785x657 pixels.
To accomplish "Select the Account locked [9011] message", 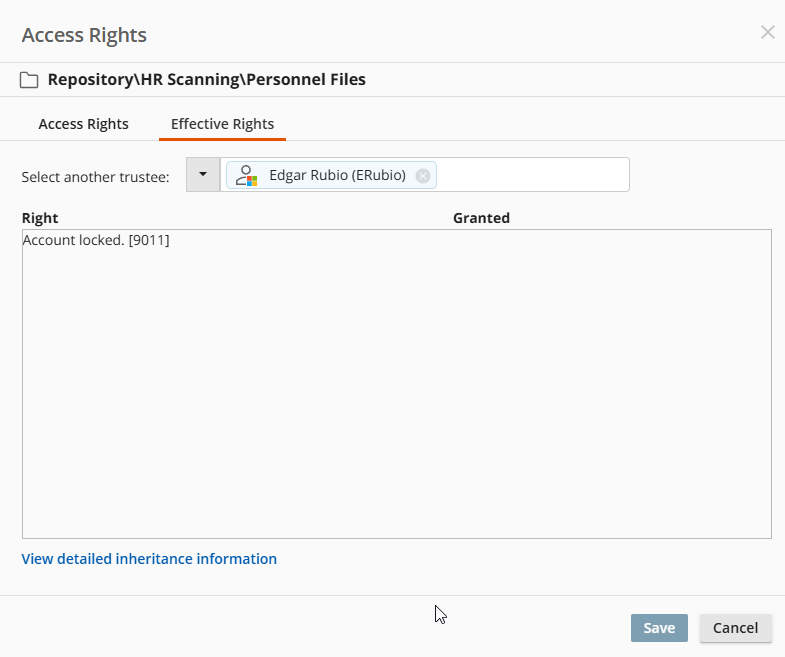I will [96, 240].
